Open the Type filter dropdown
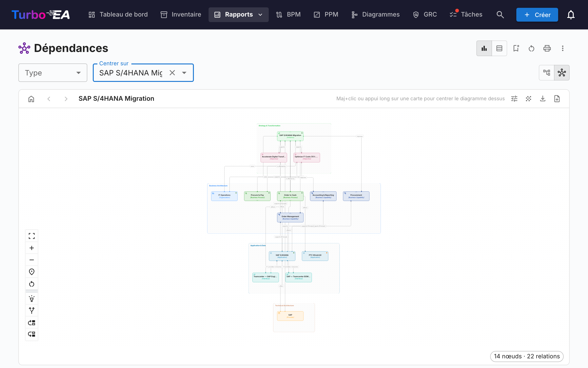The image size is (588, 368). click(x=53, y=73)
